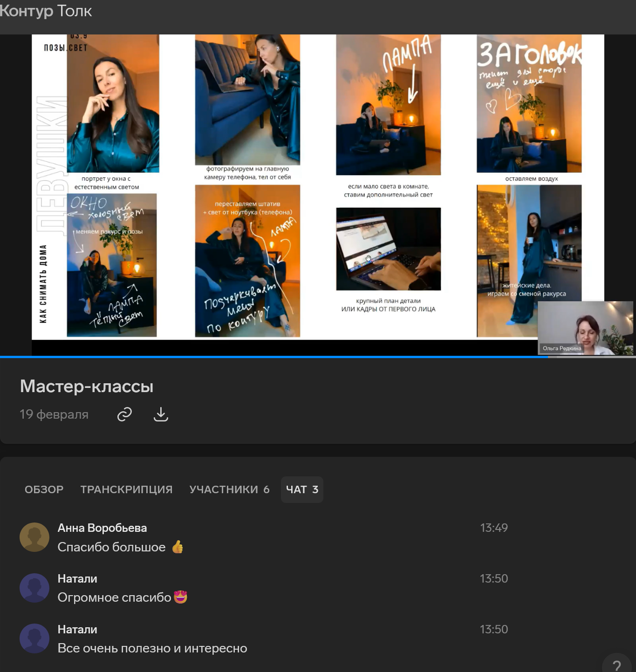Image resolution: width=636 pixels, height=672 pixels.
Task: Click Натали's avatar beside 'Все очень полезно'
Action: [34, 638]
